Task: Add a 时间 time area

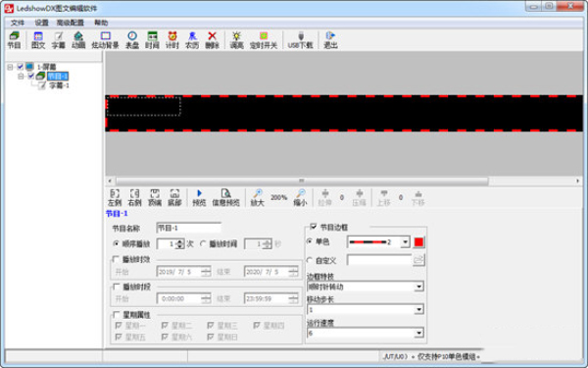Action: click(x=152, y=40)
